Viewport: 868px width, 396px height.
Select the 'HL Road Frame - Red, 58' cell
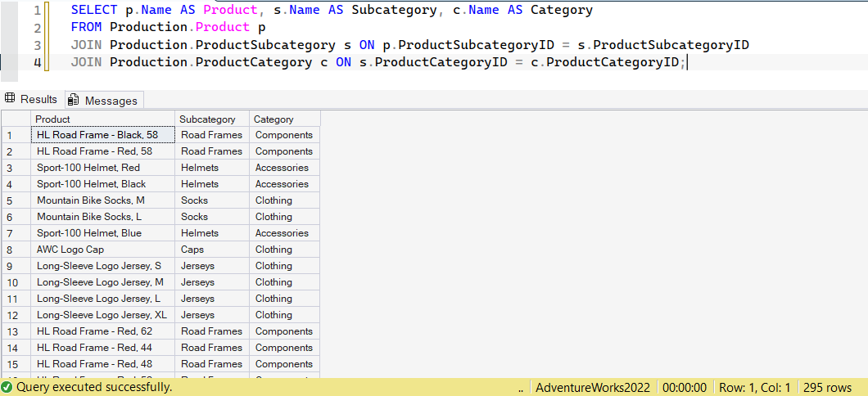click(103, 151)
